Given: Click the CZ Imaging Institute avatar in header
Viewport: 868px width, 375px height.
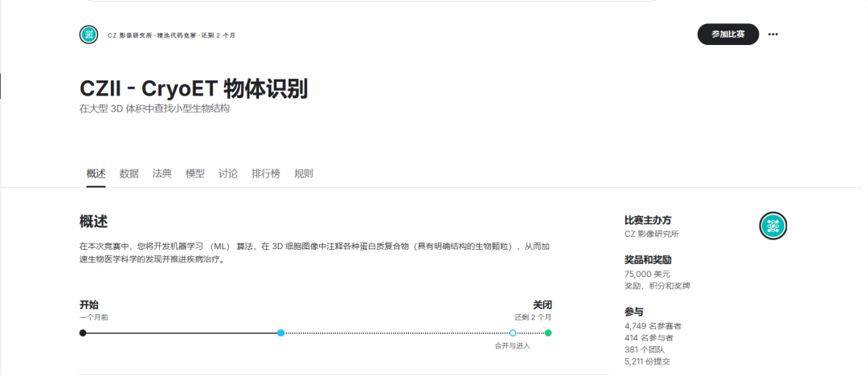Looking at the screenshot, I should point(88,35).
